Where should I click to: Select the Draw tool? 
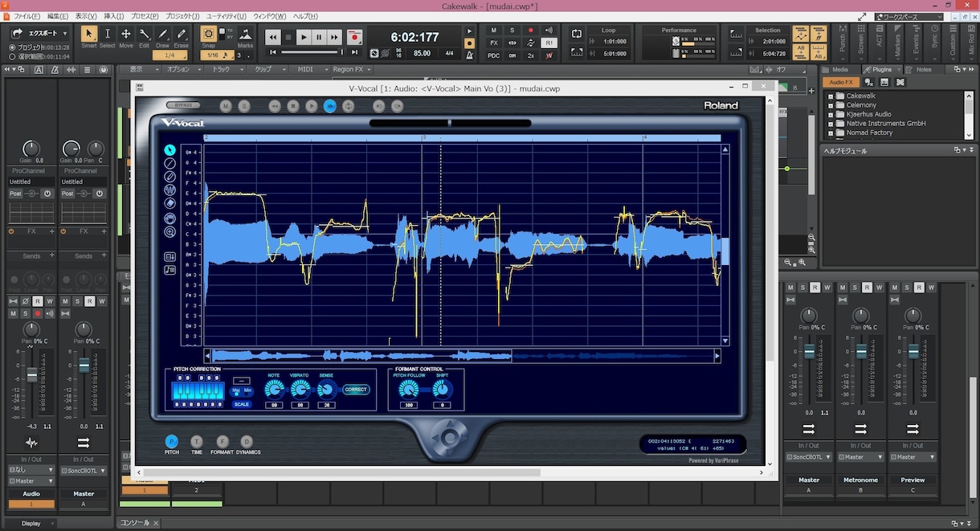pyautogui.click(x=163, y=34)
